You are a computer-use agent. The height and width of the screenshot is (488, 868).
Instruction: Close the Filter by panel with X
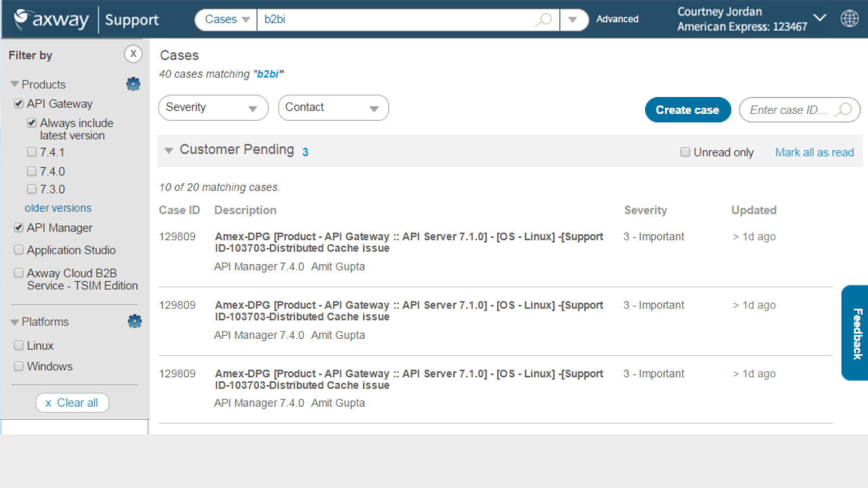(x=133, y=54)
